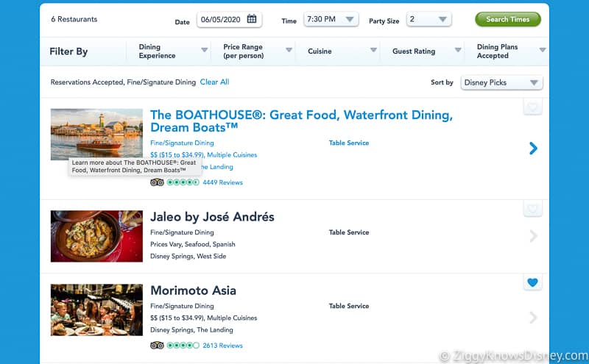Click 'Prices Vary, Seafood, Spanish' text
Screen dimensions: 589x364
click(193, 244)
